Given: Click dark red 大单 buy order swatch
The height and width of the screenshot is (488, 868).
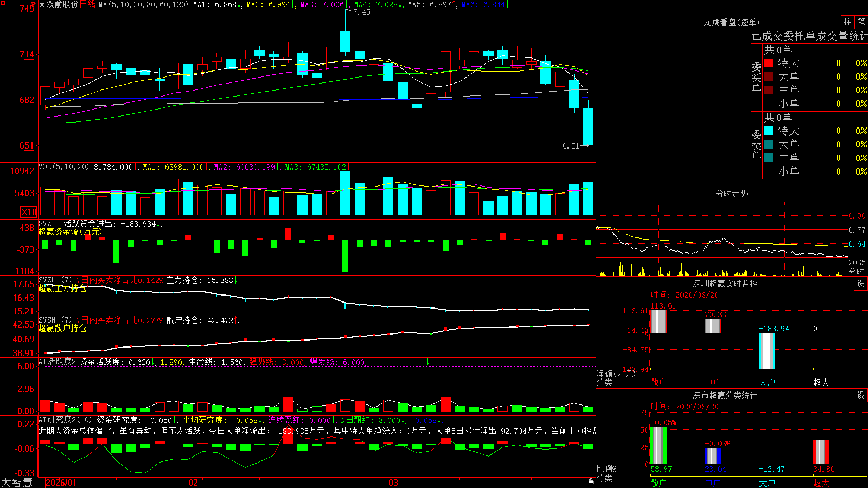Looking at the screenshot, I should [x=768, y=76].
